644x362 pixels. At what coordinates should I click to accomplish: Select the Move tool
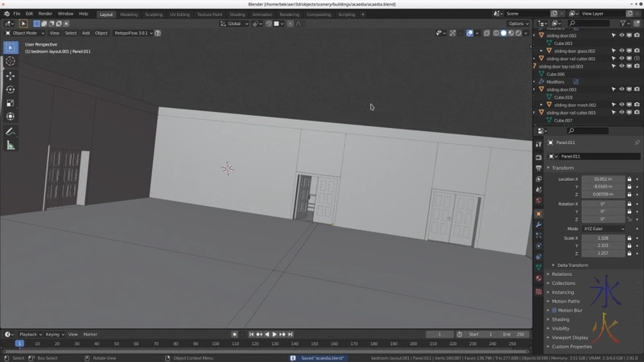pos(10,76)
